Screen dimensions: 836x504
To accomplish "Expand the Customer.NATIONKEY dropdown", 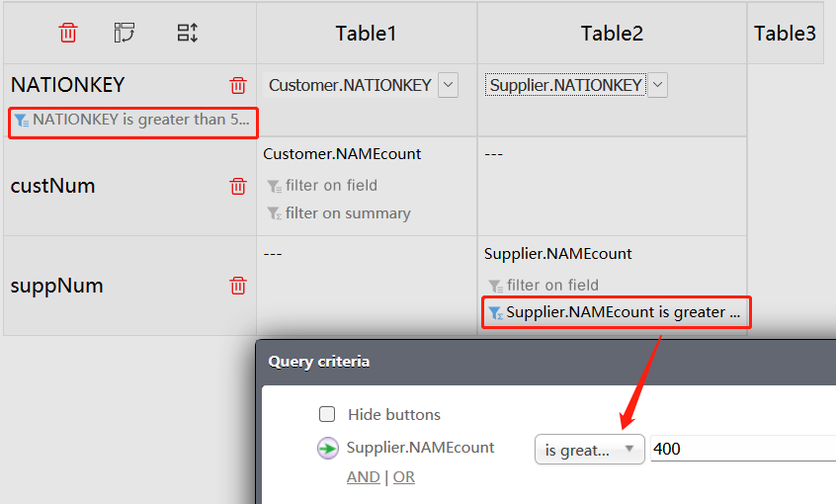I will click(448, 85).
